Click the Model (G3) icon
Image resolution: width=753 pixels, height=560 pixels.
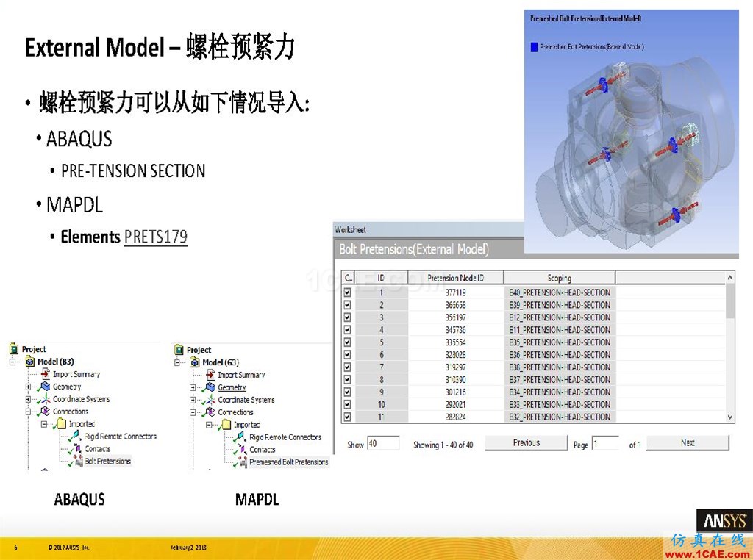coord(195,362)
